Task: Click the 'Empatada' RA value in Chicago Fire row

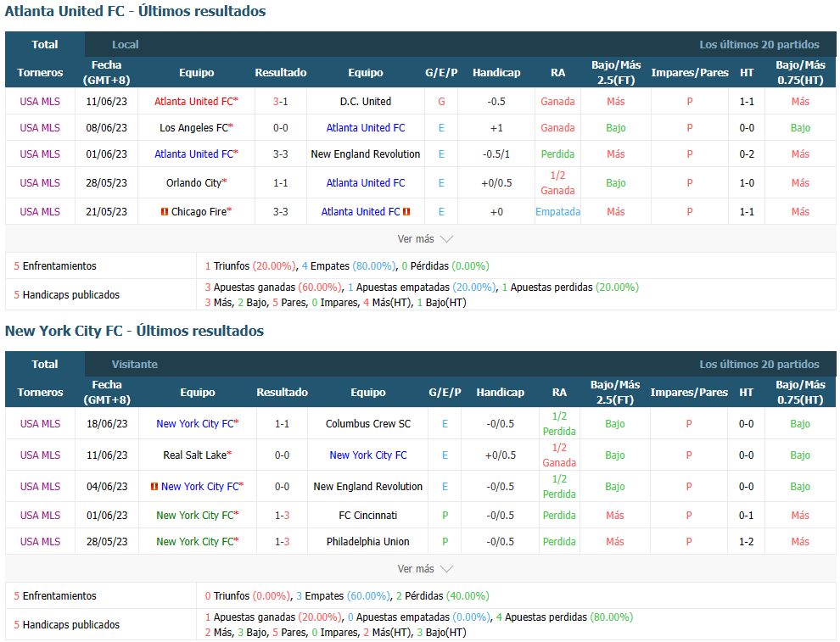Action: (557, 212)
